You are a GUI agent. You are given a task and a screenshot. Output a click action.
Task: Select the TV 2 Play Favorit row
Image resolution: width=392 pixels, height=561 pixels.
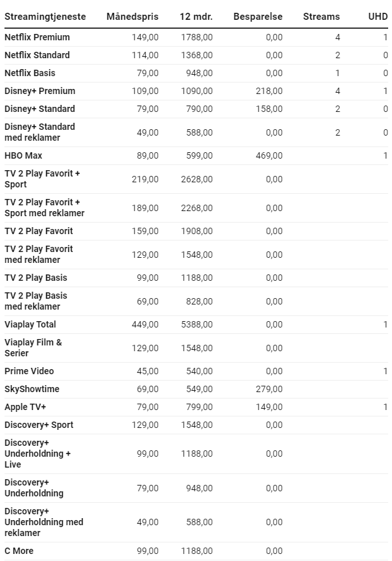[196, 231]
